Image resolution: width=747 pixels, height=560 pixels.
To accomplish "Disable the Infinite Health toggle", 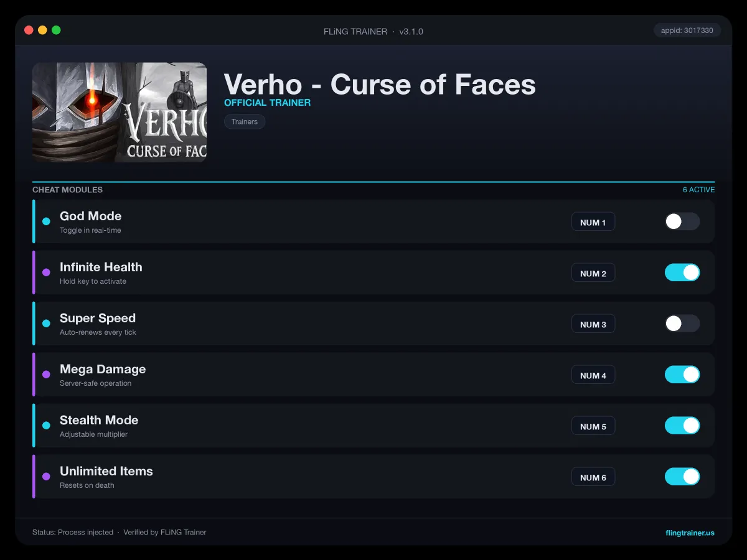I will 682,273.
